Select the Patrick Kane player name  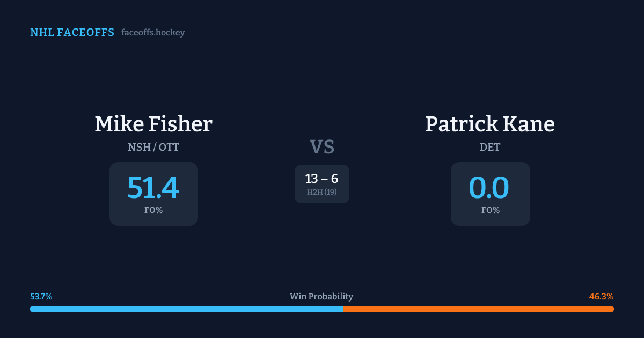pyautogui.click(x=490, y=124)
